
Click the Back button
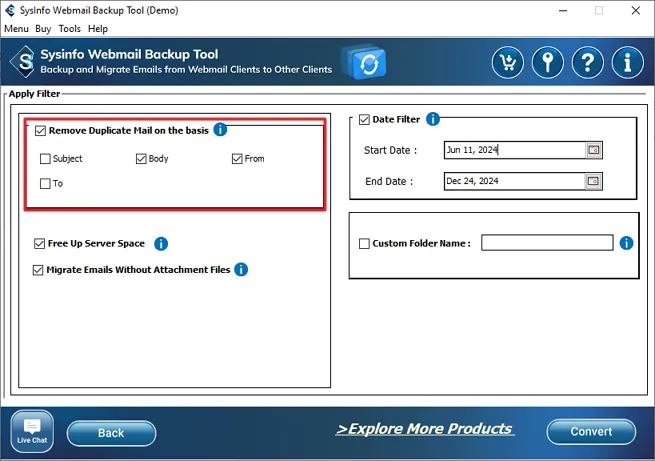(111, 433)
